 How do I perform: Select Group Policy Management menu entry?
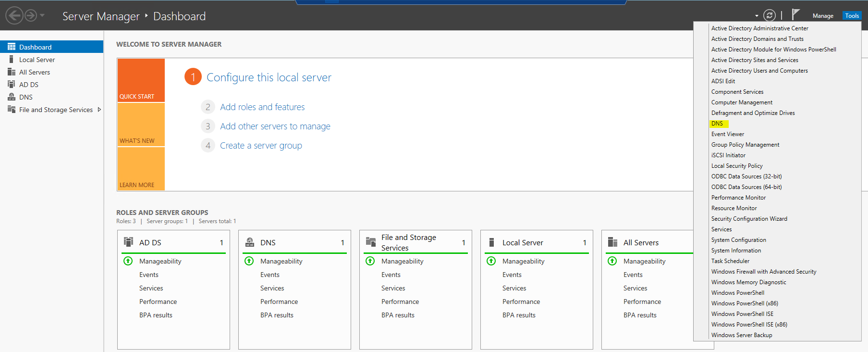745,145
